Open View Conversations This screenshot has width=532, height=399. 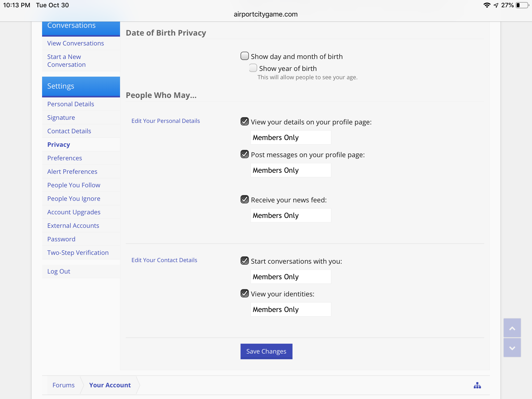tap(81, 43)
